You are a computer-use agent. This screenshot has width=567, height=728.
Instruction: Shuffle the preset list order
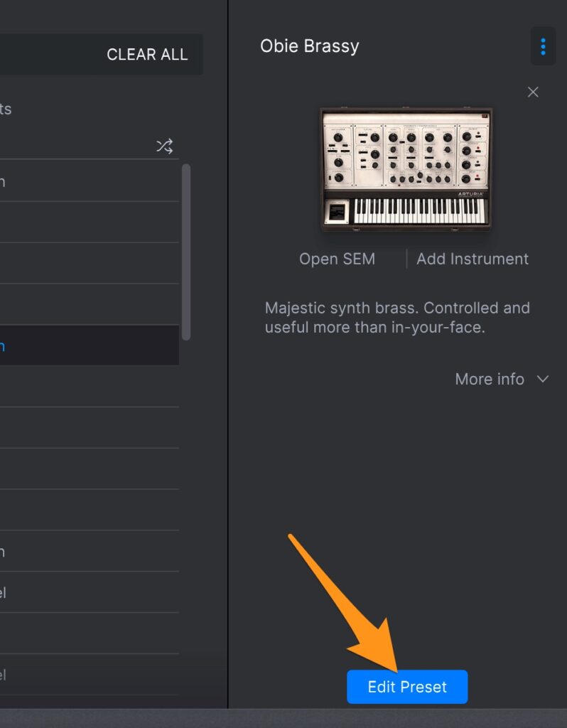coord(164,146)
